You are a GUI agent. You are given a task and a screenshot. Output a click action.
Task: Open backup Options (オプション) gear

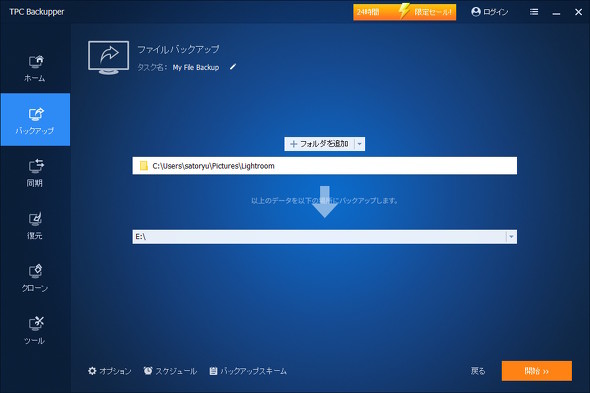(x=109, y=371)
